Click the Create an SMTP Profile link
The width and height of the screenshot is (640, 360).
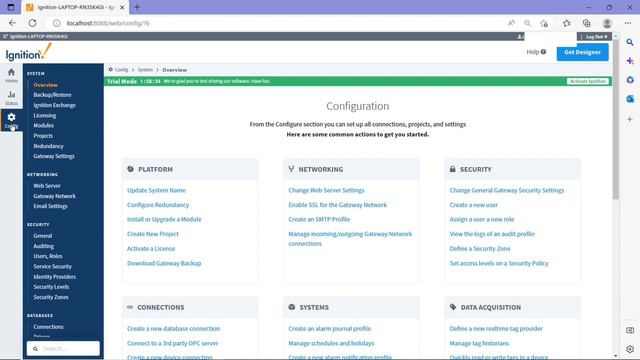click(x=319, y=219)
